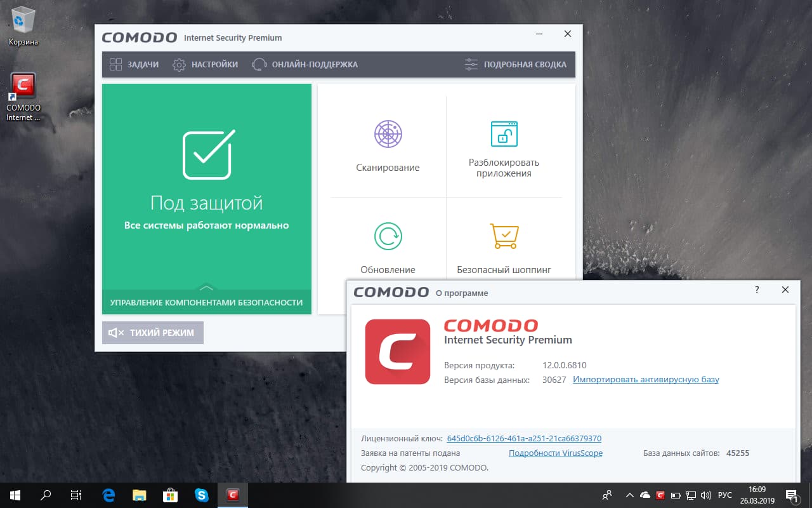This screenshot has width=812, height=508.
Task: Expand hidden icons in the system tray
Action: pyautogui.click(x=630, y=495)
